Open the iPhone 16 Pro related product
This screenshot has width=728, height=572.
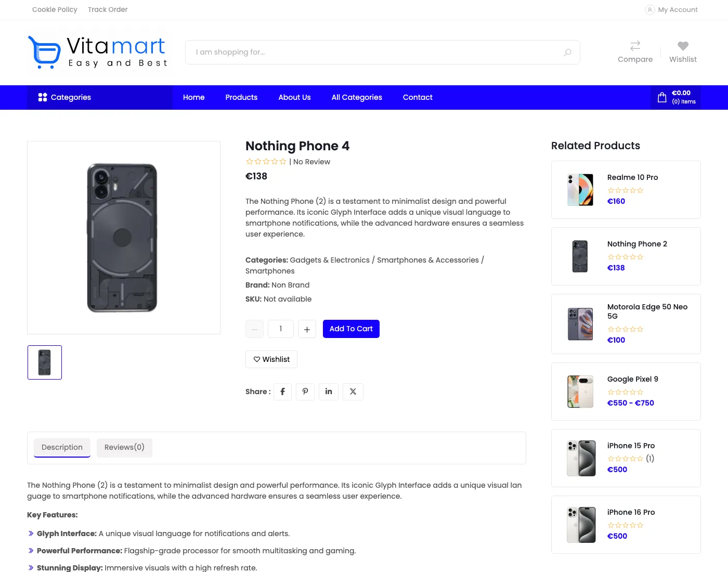point(626,525)
